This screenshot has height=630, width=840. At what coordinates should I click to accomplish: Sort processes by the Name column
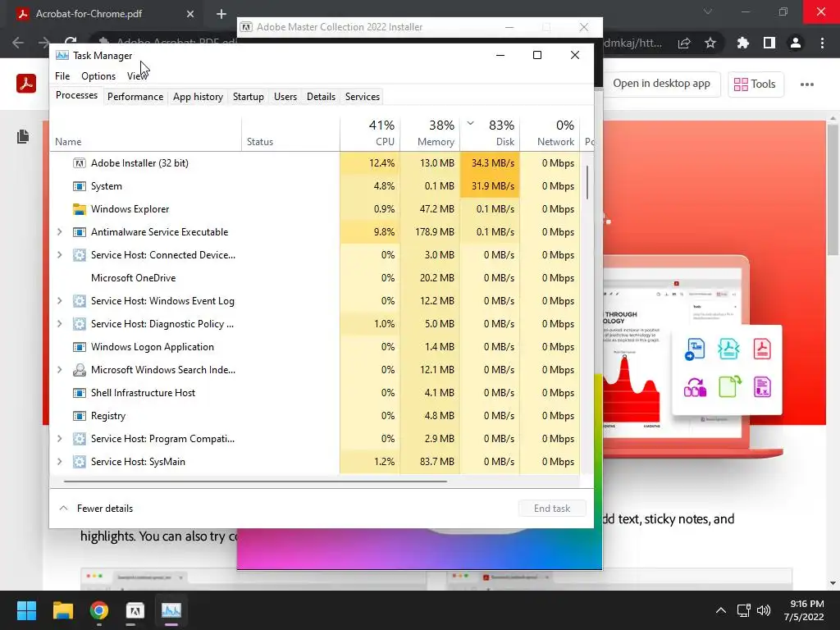[x=146, y=133]
